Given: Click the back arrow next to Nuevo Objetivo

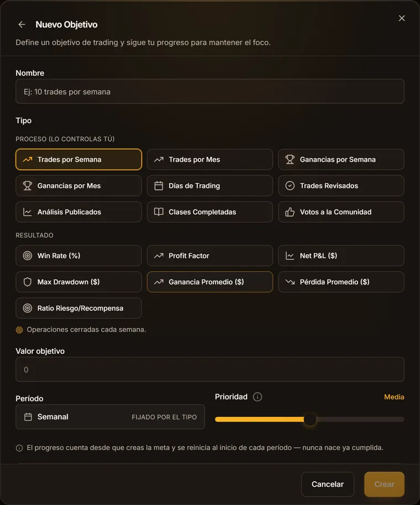Looking at the screenshot, I should [22, 24].
